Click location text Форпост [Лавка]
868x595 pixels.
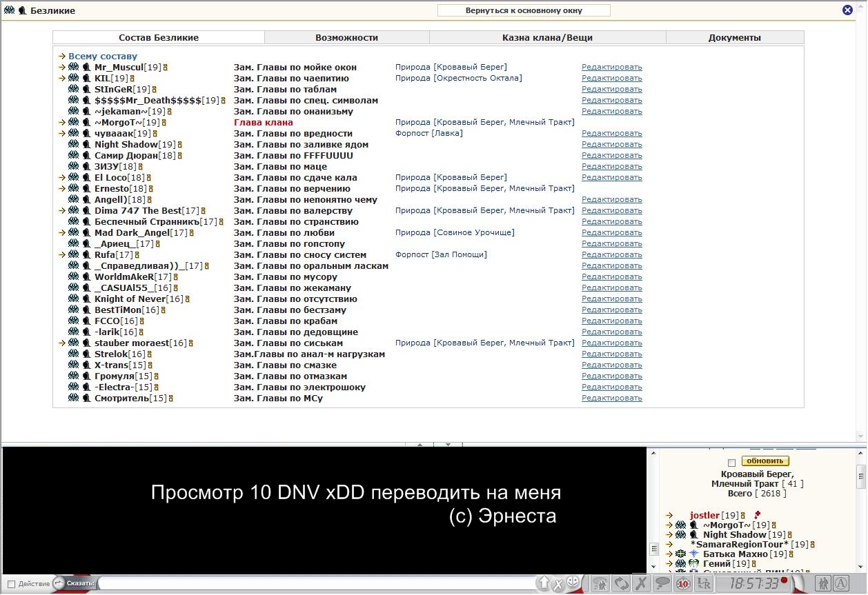click(429, 134)
